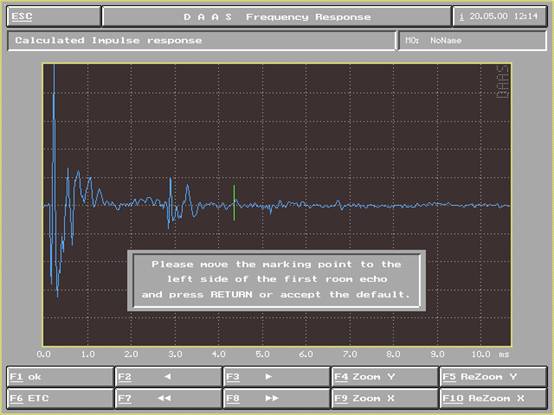The image size is (554, 415).
Task: Click the marking point instruction message box
Action: (277, 280)
